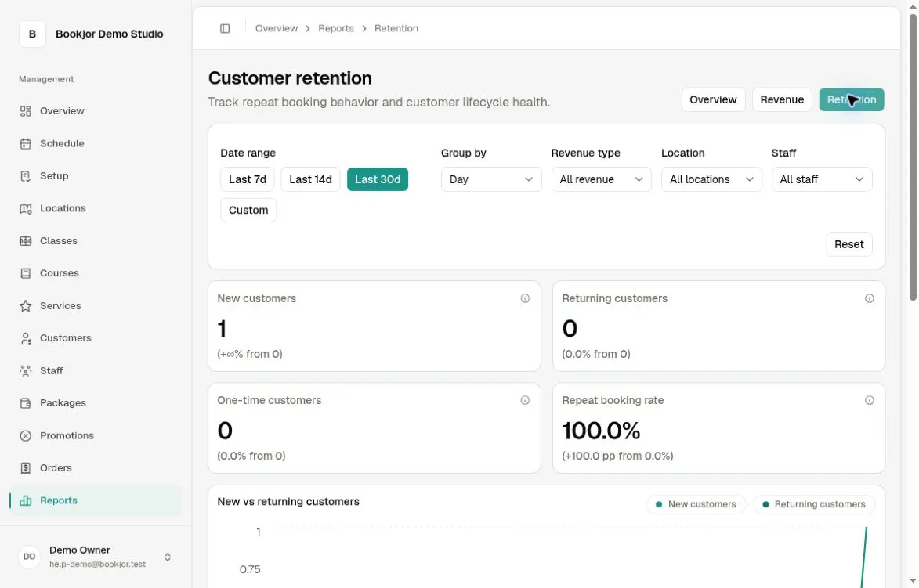Click the Services star icon
This screenshot has width=919, height=588.
[25, 305]
